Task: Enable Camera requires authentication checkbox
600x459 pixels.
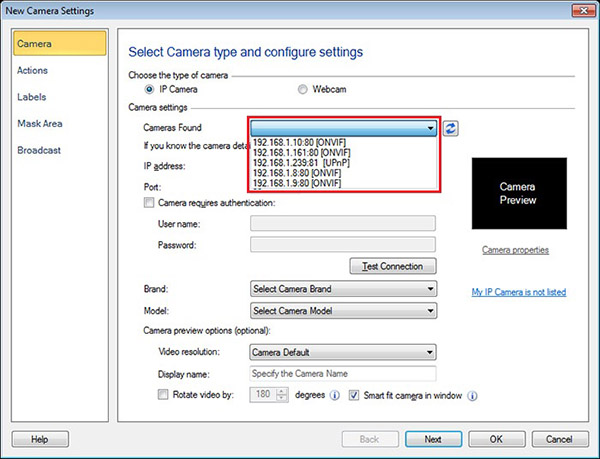Action: (x=149, y=202)
